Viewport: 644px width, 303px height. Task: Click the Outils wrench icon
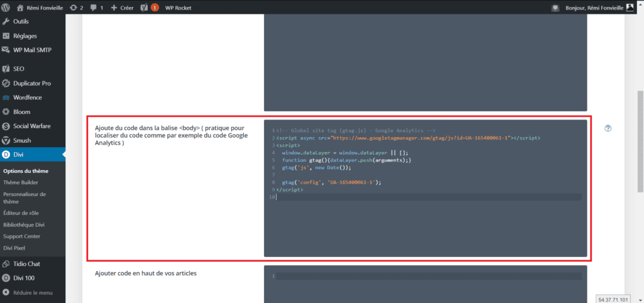point(6,21)
